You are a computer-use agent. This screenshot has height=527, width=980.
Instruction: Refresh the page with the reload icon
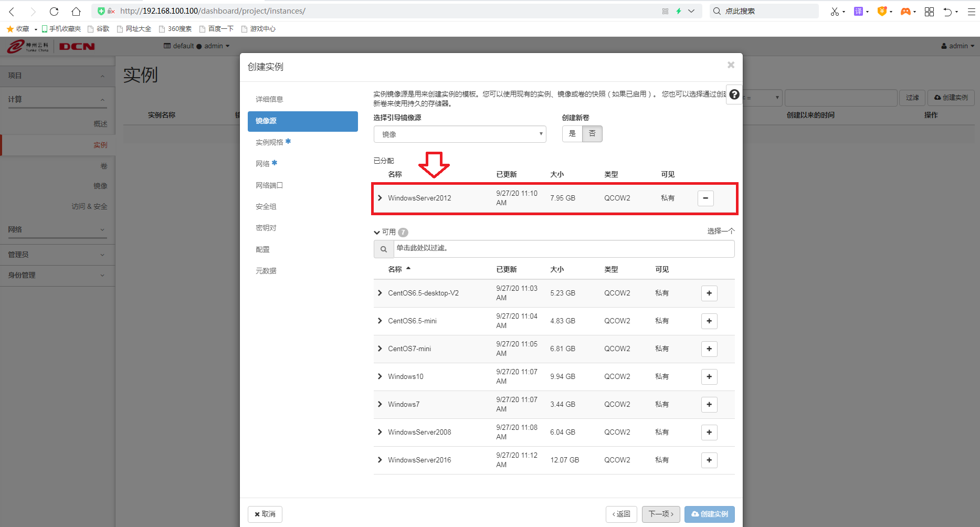coord(54,11)
